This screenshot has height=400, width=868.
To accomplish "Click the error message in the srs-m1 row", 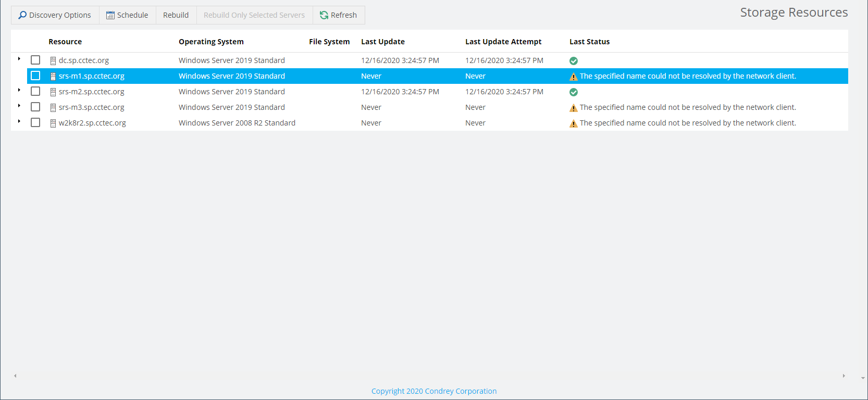I will click(x=688, y=76).
